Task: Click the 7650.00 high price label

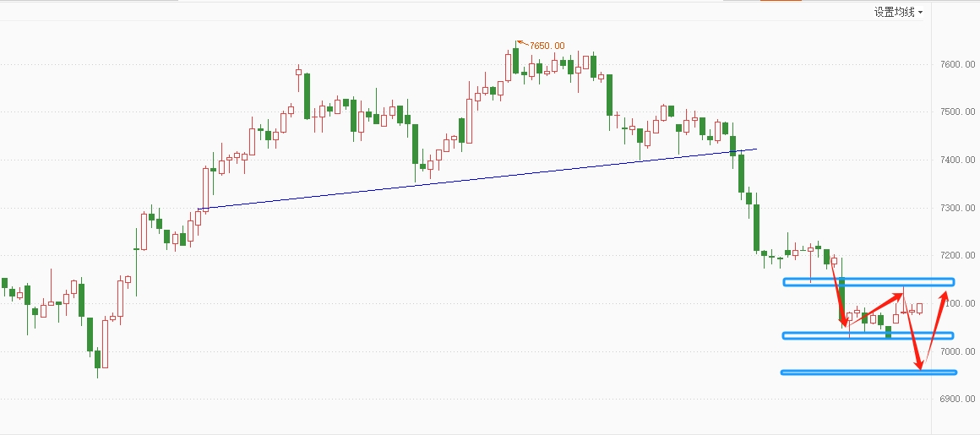Action: (x=547, y=46)
